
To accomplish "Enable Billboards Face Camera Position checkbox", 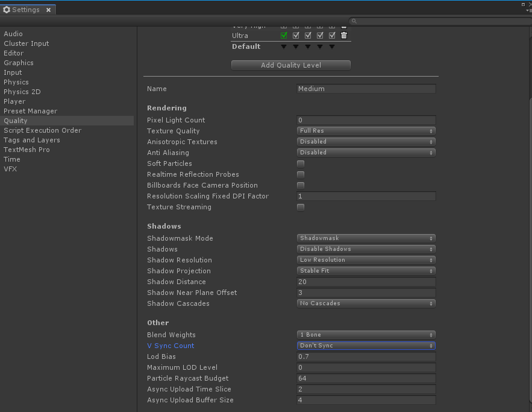I will click(301, 185).
